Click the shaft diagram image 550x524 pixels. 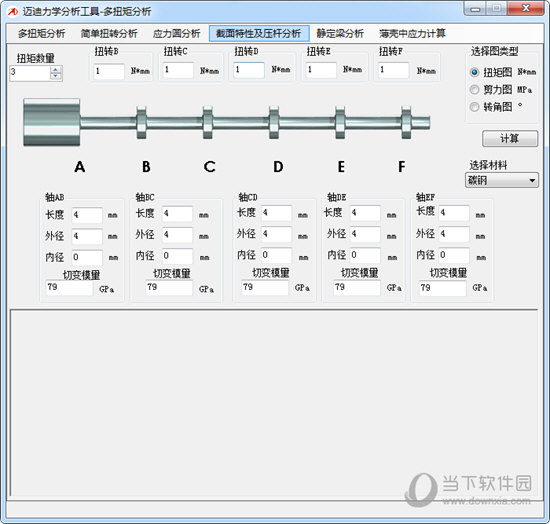coord(227,122)
